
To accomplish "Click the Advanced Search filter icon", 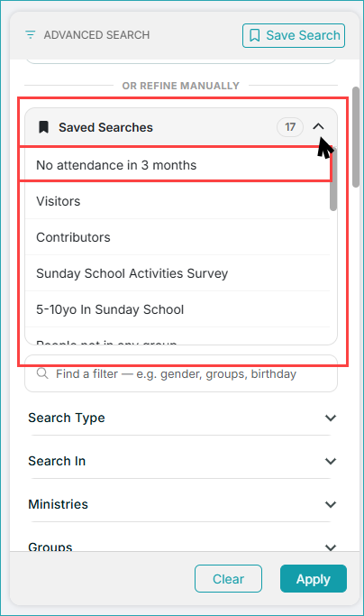I will pyautogui.click(x=31, y=35).
